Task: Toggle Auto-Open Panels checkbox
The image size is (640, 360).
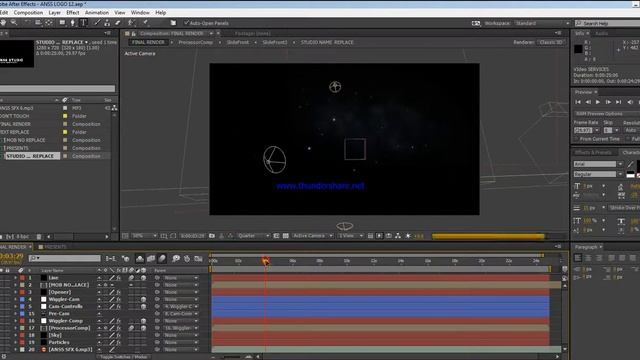Action: [187, 23]
